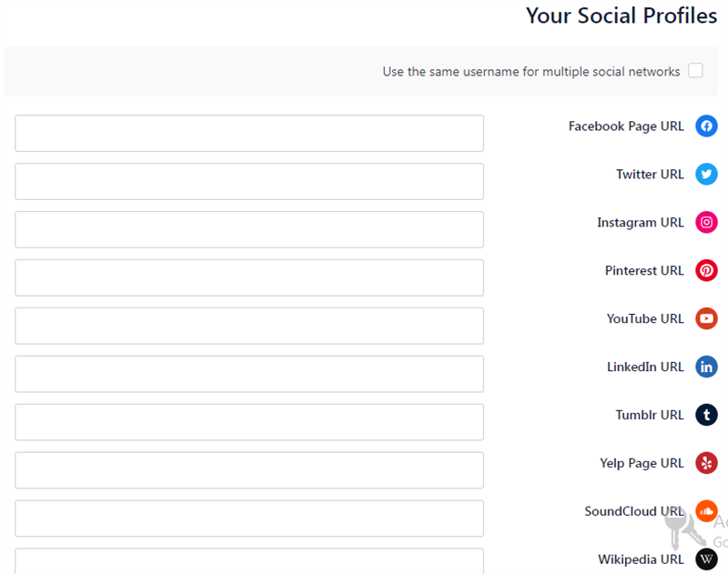This screenshot has width=728, height=574.
Task: Click the YouTube icon
Action: pyautogui.click(x=706, y=318)
